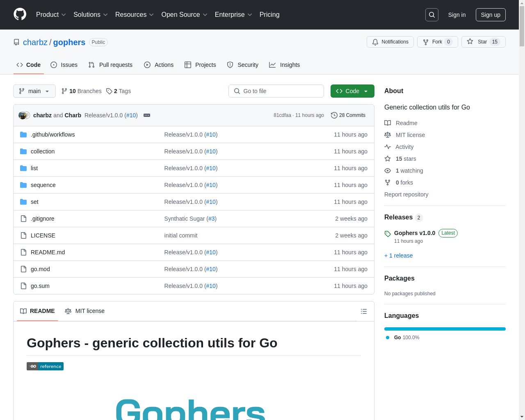This screenshot has width=525, height=420.
Task: Open the main branch selector dropdown
Action: click(34, 91)
